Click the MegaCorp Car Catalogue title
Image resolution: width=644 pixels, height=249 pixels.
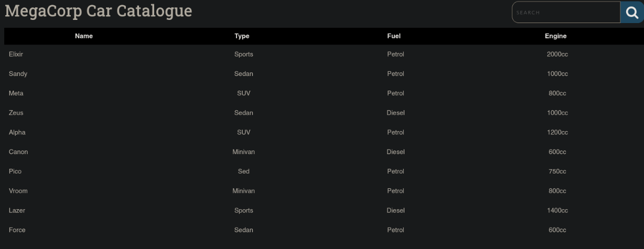tap(99, 10)
